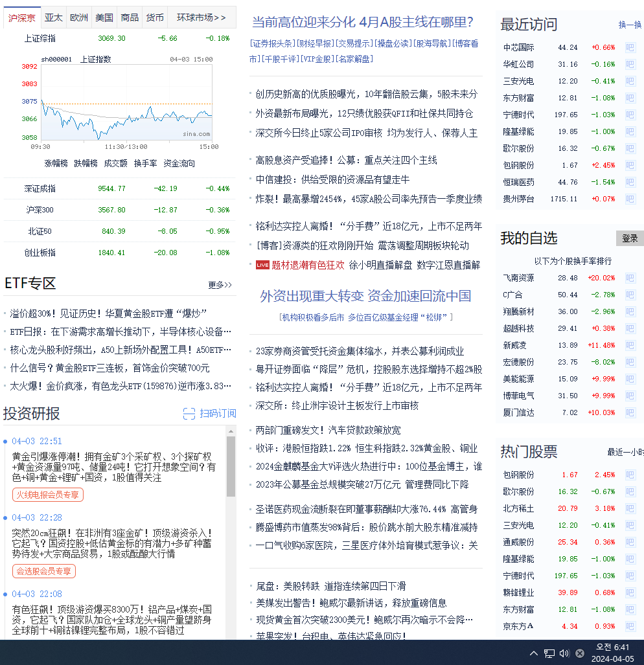Open 吧 icon for 超越科技
The width and height of the screenshot is (644, 665).
point(630,329)
